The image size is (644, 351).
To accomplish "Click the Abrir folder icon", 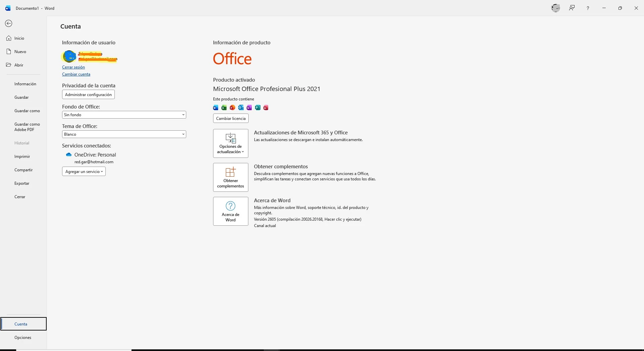I will (9, 65).
